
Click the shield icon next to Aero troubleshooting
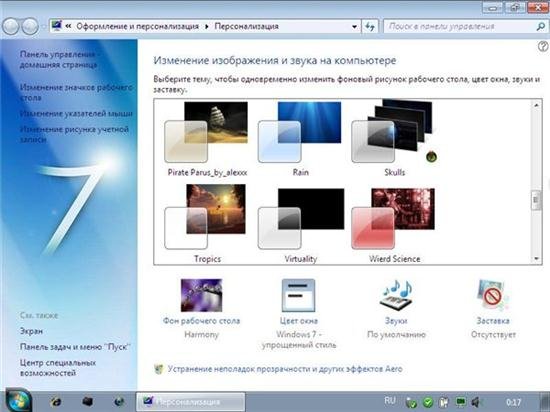point(159,369)
